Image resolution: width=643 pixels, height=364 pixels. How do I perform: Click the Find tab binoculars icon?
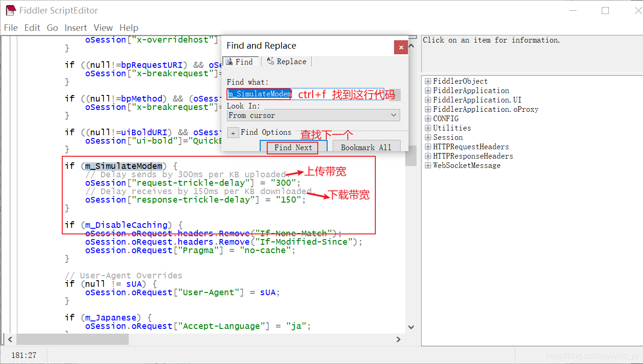(x=229, y=62)
